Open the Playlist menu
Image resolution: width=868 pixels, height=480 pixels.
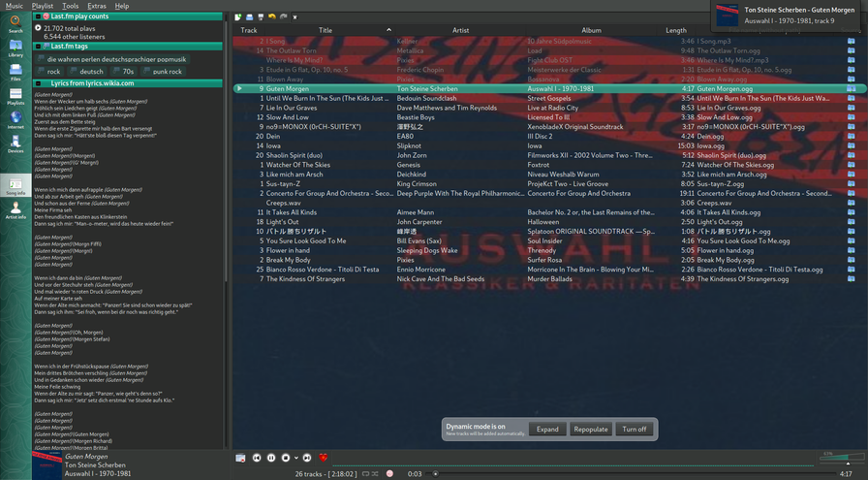pos(43,6)
